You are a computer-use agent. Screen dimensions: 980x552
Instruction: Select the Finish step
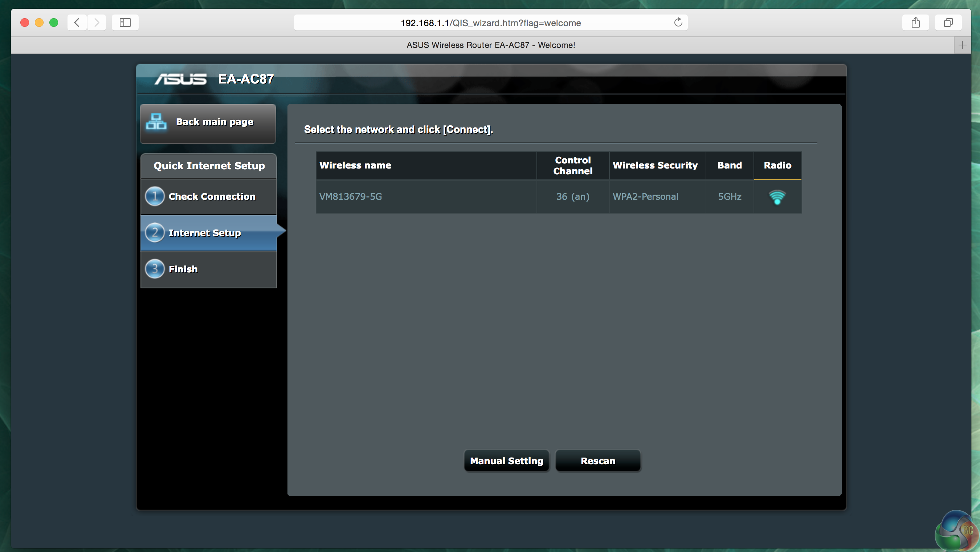tap(183, 269)
